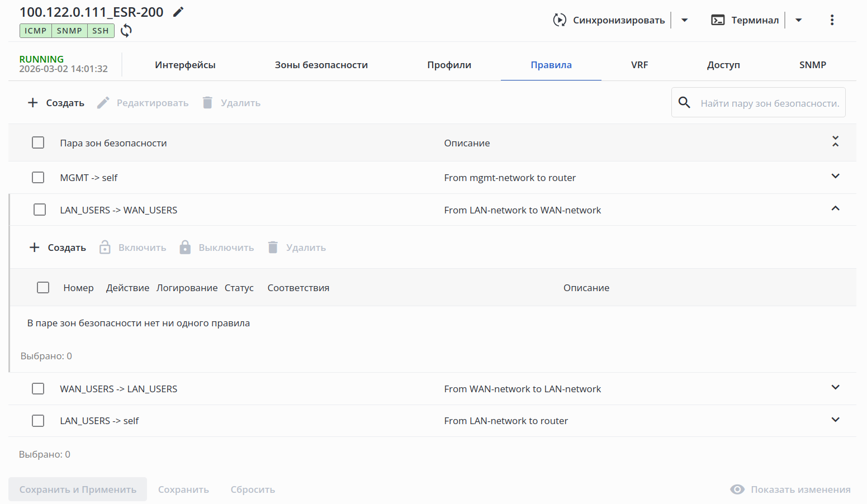Tick the WAN_USERS -> LAN_USERS checkbox

pos(38,389)
